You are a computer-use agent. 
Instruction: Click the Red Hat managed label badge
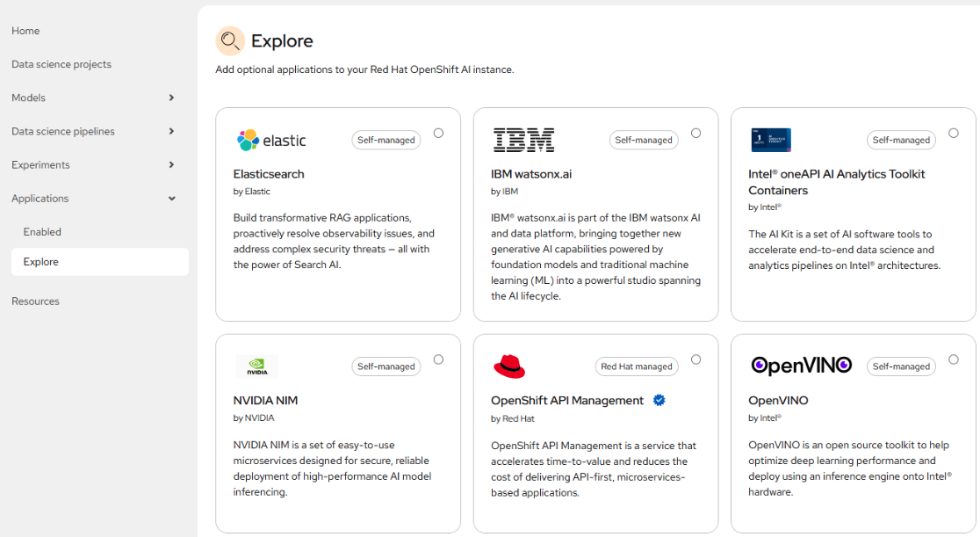click(637, 366)
